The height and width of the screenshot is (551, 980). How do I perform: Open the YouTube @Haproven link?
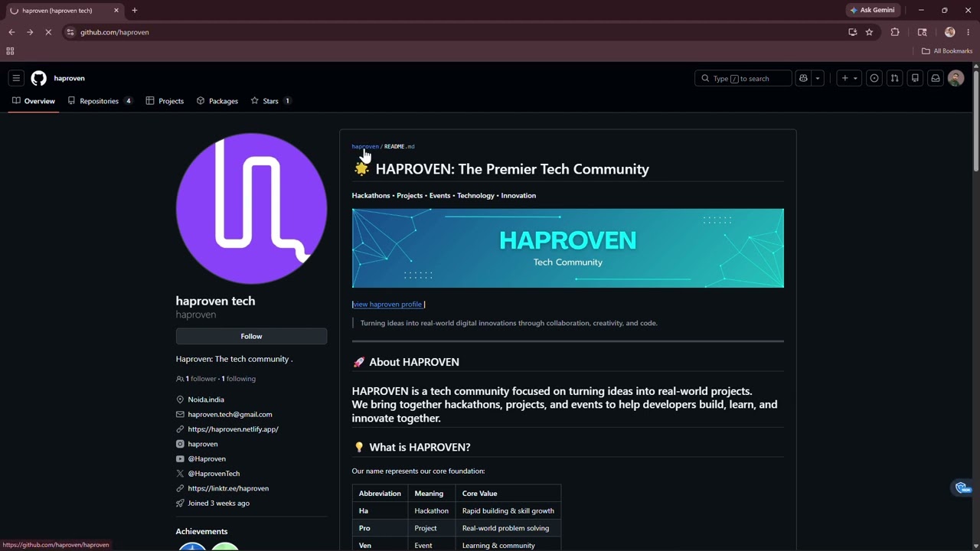click(207, 458)
